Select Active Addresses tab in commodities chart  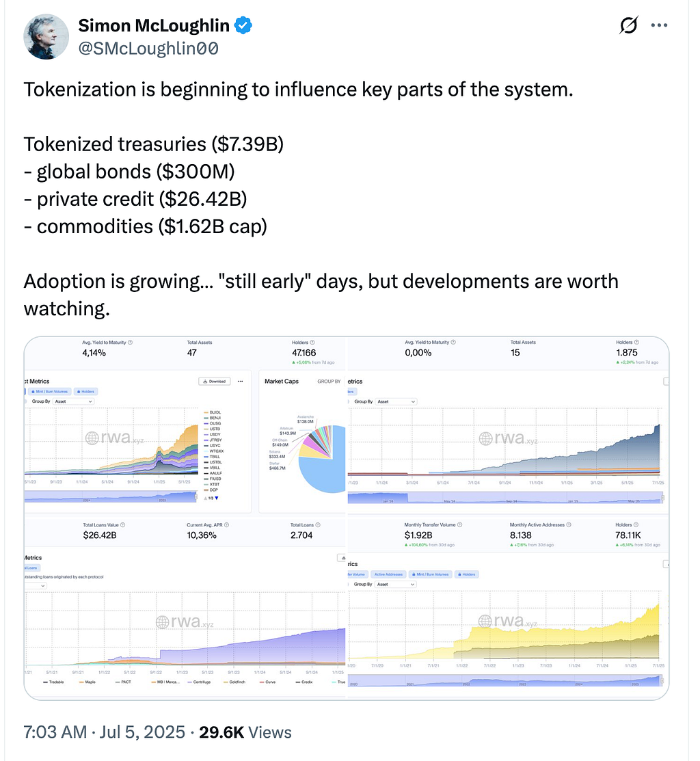[x=388, y=574]
